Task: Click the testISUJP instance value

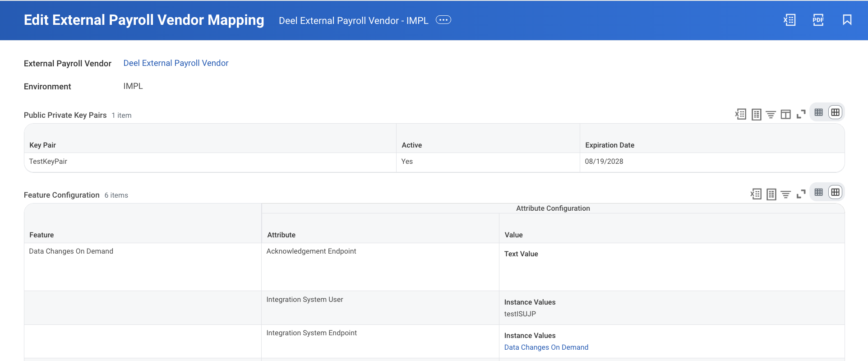Action: click(520, 314)
